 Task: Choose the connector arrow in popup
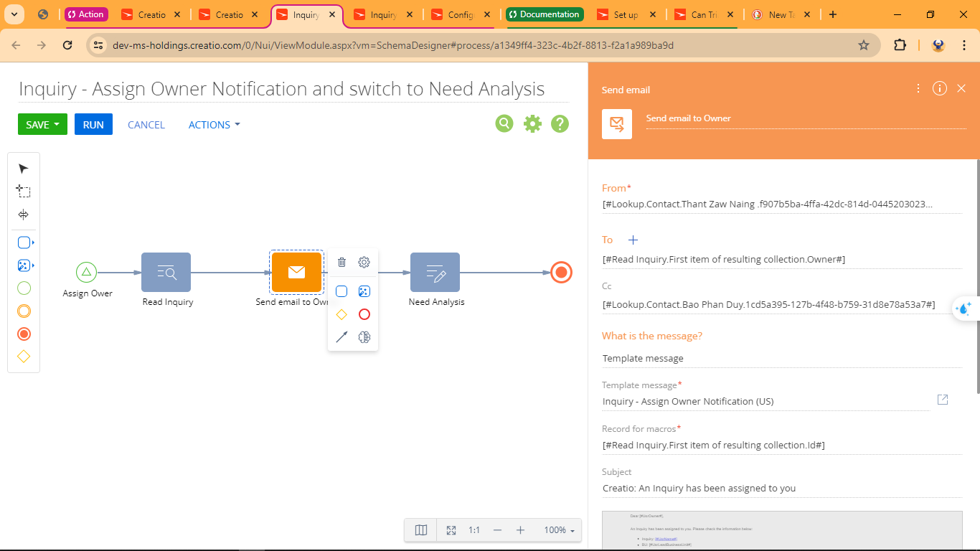[341, 337]
